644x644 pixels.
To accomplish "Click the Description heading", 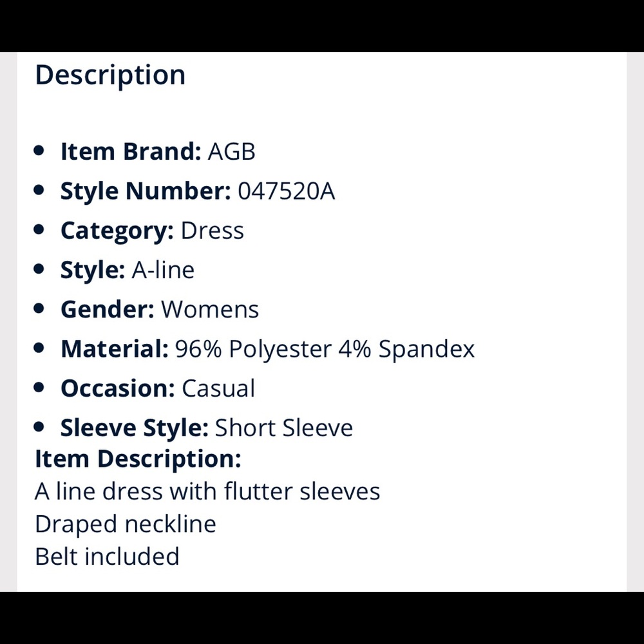I will point(110,75).
